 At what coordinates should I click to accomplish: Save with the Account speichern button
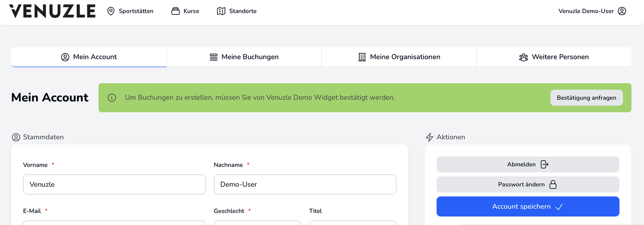528,207
